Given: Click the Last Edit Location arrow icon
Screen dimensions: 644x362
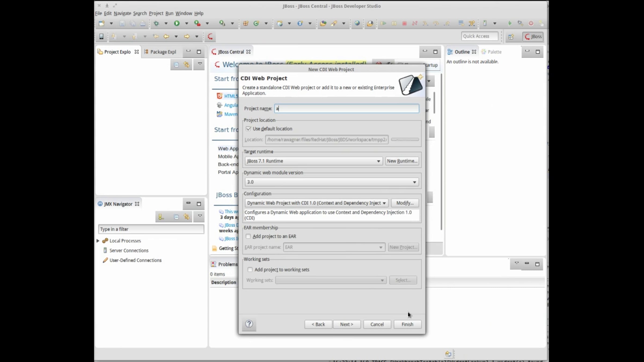Looking at the screenshot, I should pos(156,36).
